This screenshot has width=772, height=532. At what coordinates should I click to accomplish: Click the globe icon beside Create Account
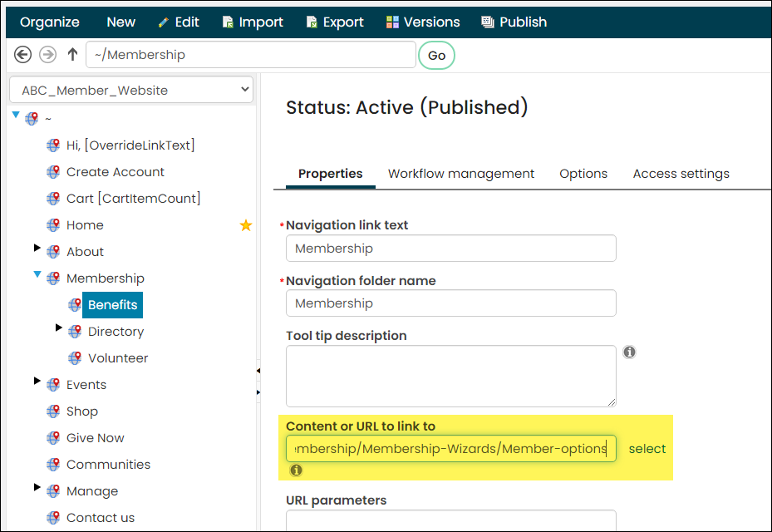point(53,172)
